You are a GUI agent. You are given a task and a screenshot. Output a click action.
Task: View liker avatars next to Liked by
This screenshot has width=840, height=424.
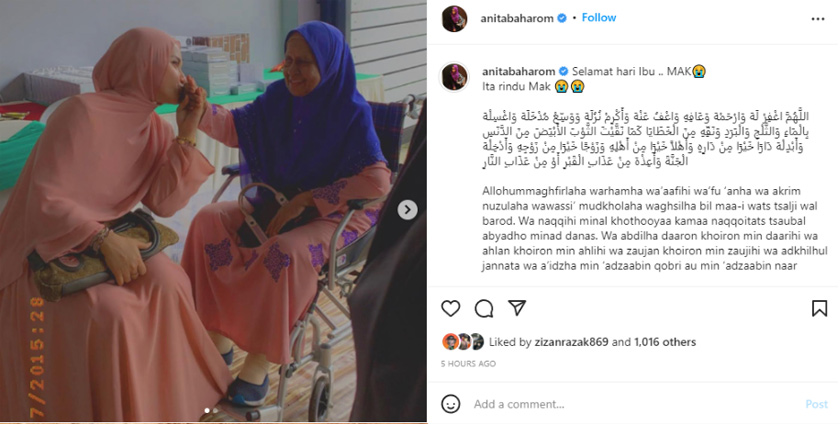click(463, 342)
